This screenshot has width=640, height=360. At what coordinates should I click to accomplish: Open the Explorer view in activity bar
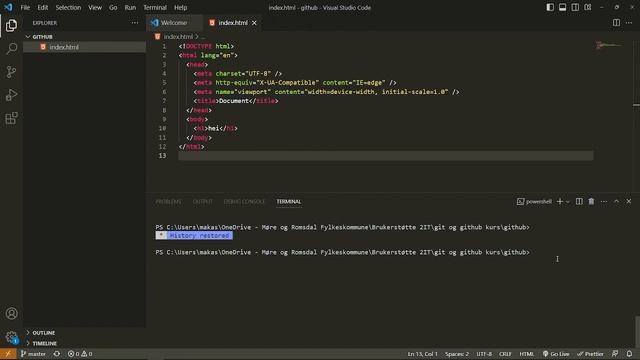coord(11,25)
